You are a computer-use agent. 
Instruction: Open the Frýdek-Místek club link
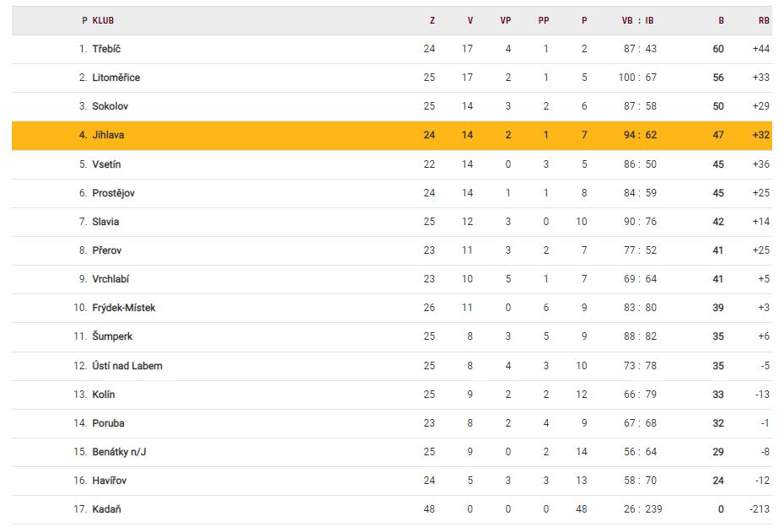124,308
